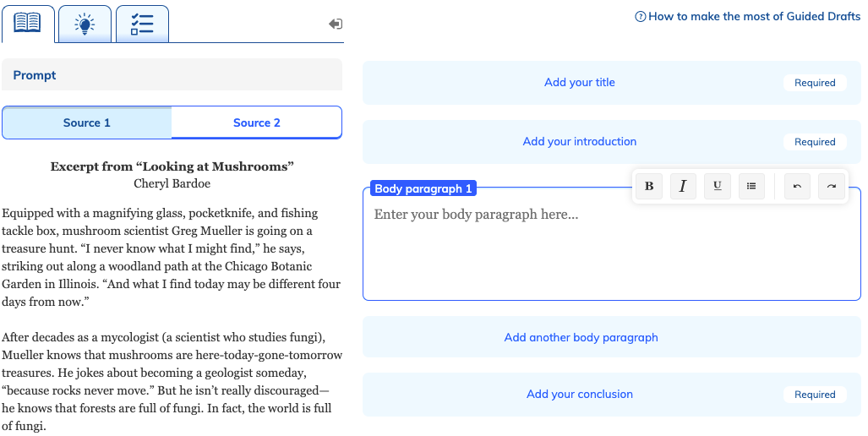Expand the Prompt section
The height and width of the screenshot is (436, 868).
(x=172, y=74)
